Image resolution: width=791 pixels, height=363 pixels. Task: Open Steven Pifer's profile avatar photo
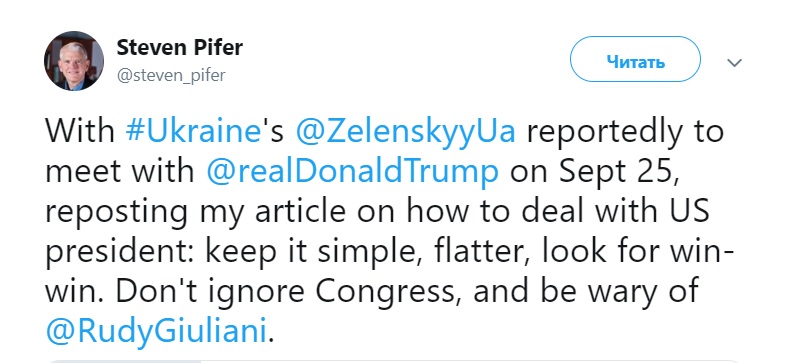tap(74, 61)
